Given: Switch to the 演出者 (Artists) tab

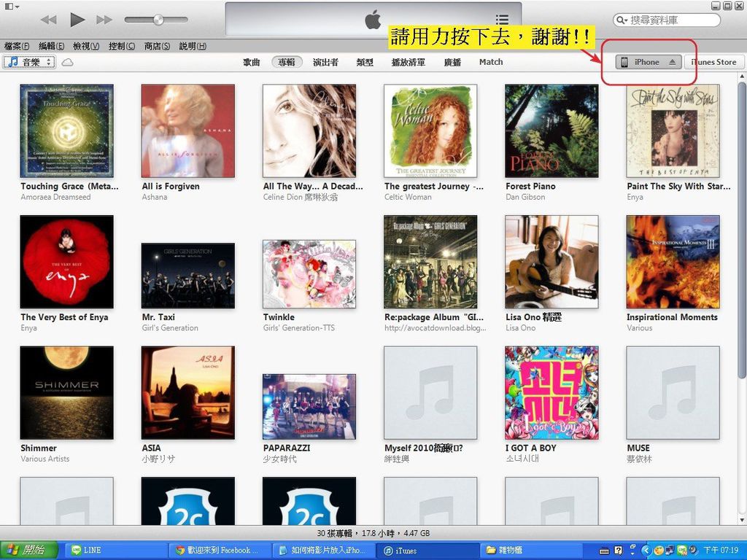Looking at the screenshot, I should click(325, 62).
